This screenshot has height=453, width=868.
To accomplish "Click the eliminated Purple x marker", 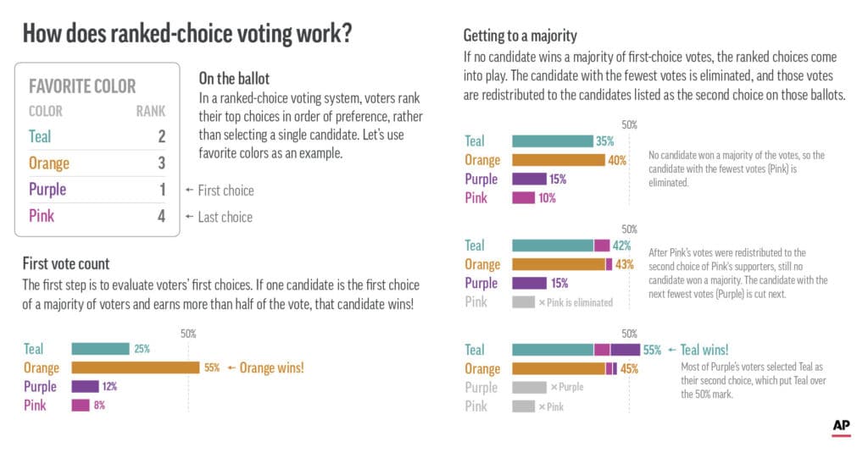I will click(567, 387).
